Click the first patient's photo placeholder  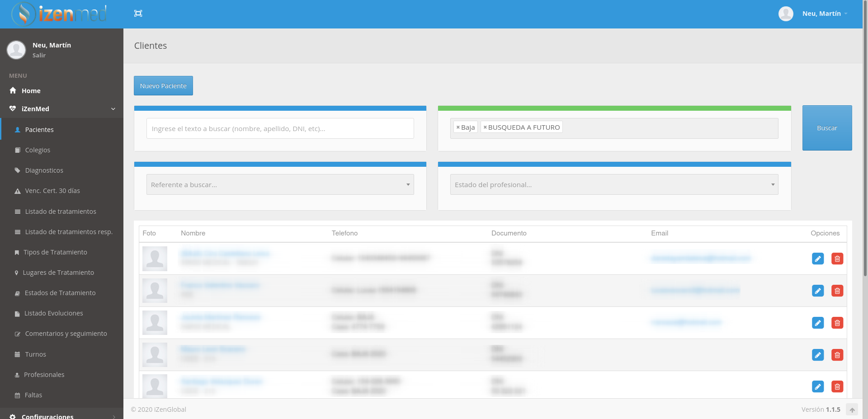(x=155, y=259)
